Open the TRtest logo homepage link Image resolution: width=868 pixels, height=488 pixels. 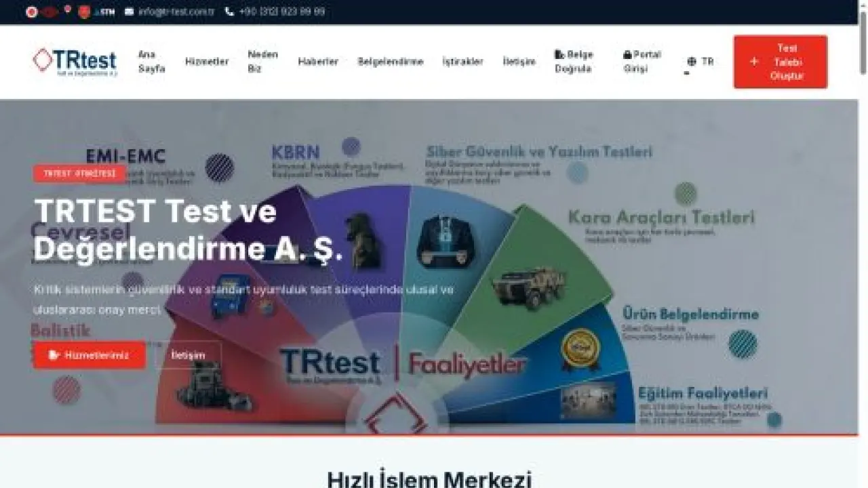pyautogui.click(x=75, y=62)
